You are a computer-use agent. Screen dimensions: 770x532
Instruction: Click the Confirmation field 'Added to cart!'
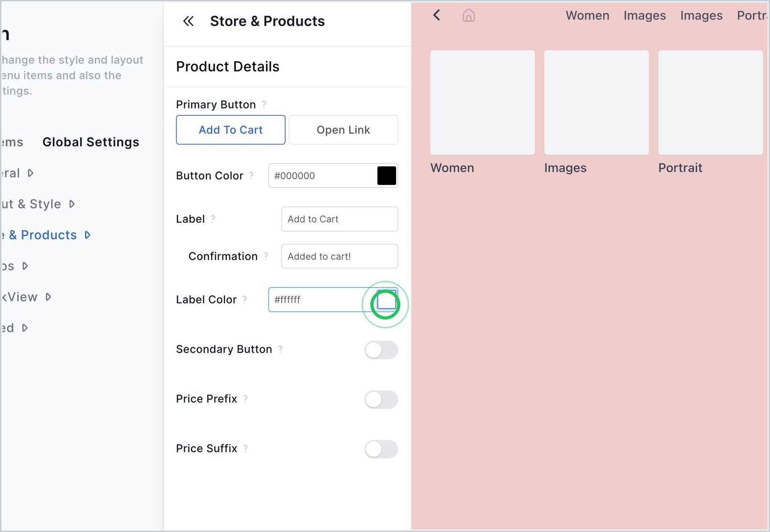(340, 256)
